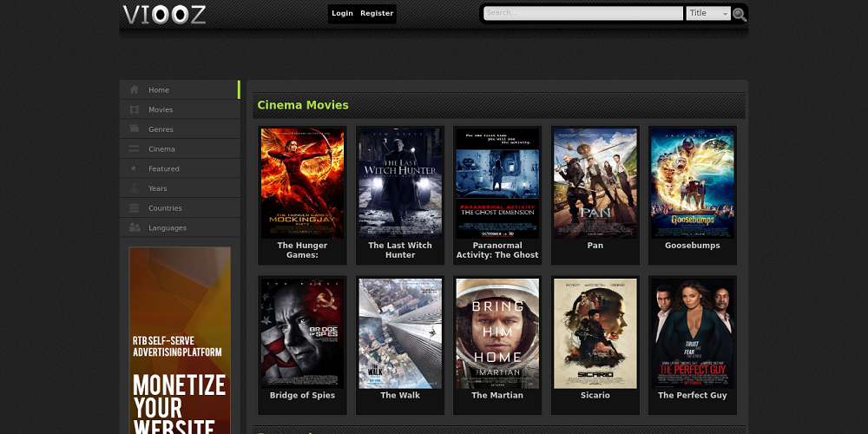Viewport: 868px width, 434px height.
Task: Open the Years menu item
Action: [x=180, y=188]
